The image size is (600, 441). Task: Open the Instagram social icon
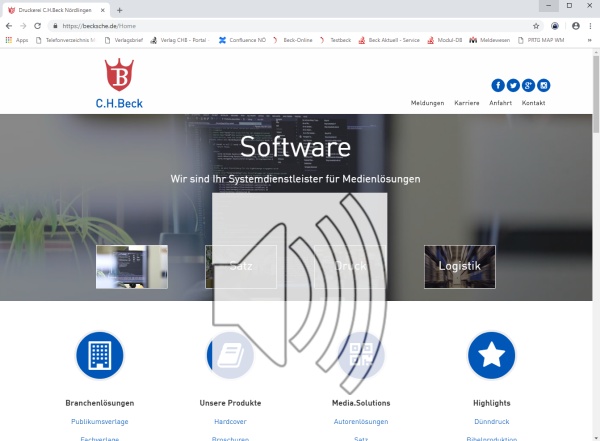pos(543,85)
